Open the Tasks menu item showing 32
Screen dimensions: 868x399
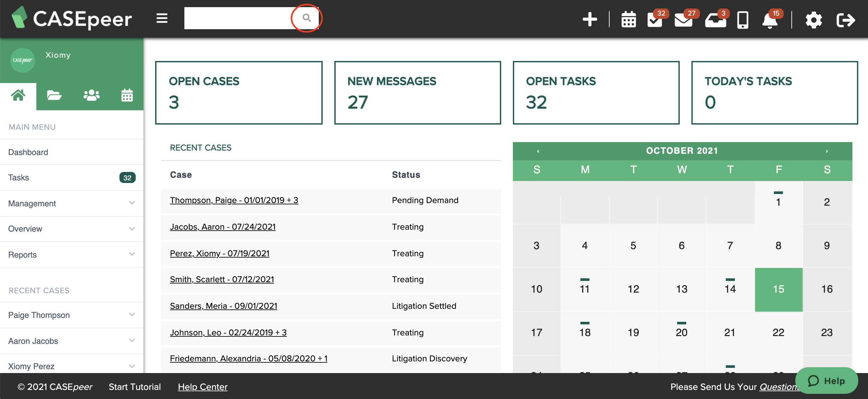(19, 177)
